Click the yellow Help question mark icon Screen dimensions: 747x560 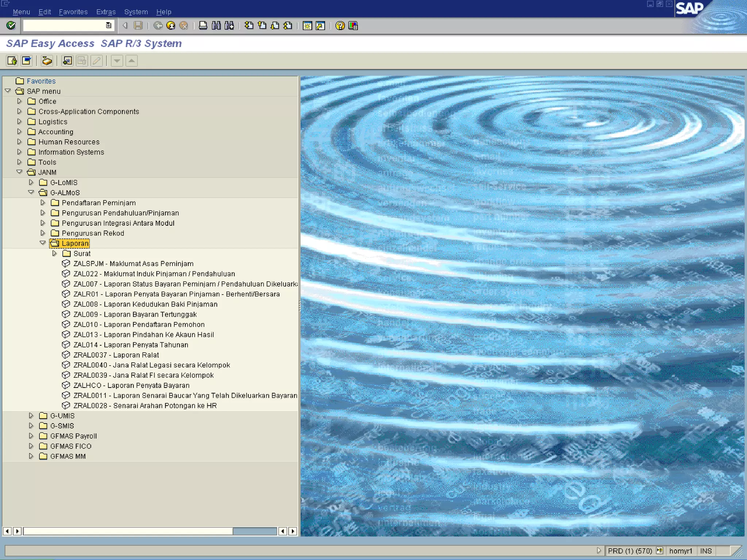[340, 26]
